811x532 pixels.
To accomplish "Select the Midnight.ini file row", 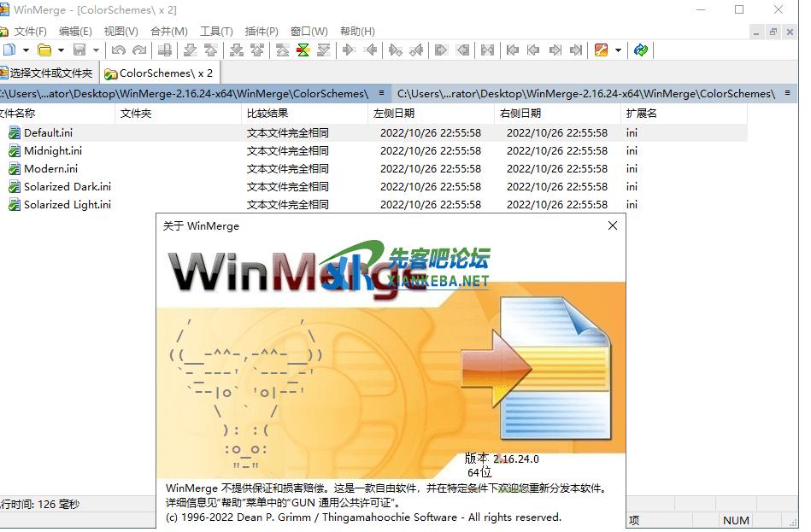I will click(x=53, y=151).
